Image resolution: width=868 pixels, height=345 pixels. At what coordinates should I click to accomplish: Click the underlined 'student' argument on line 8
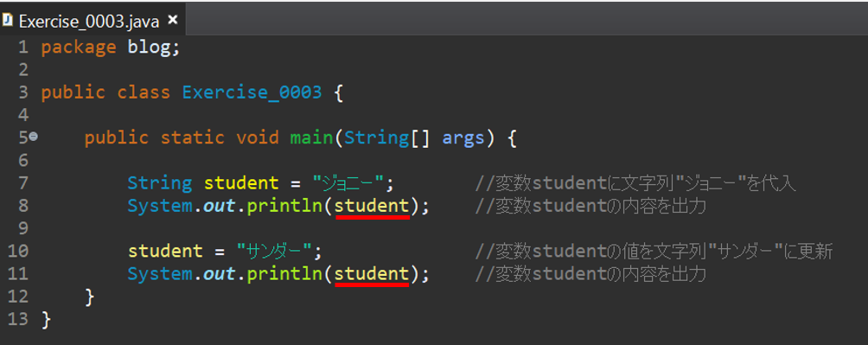pos(372,206)
